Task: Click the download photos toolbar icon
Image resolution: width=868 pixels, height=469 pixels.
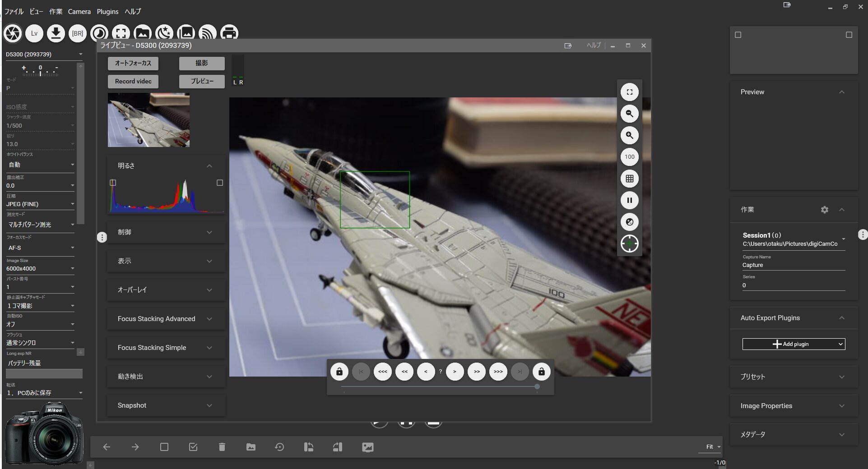Action: [56, 33]
